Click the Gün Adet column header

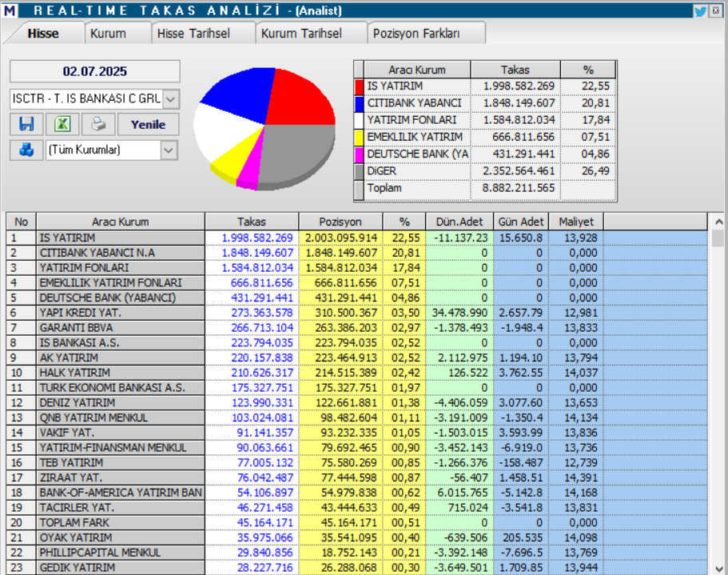(521, 222)
